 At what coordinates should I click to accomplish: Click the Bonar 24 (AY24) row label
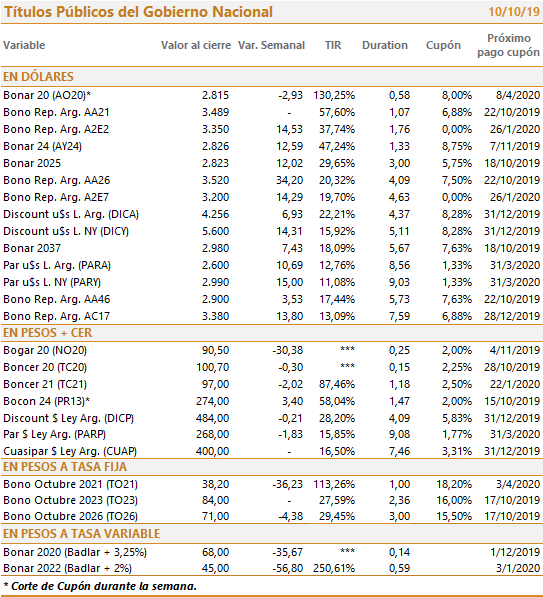point(42,146)
